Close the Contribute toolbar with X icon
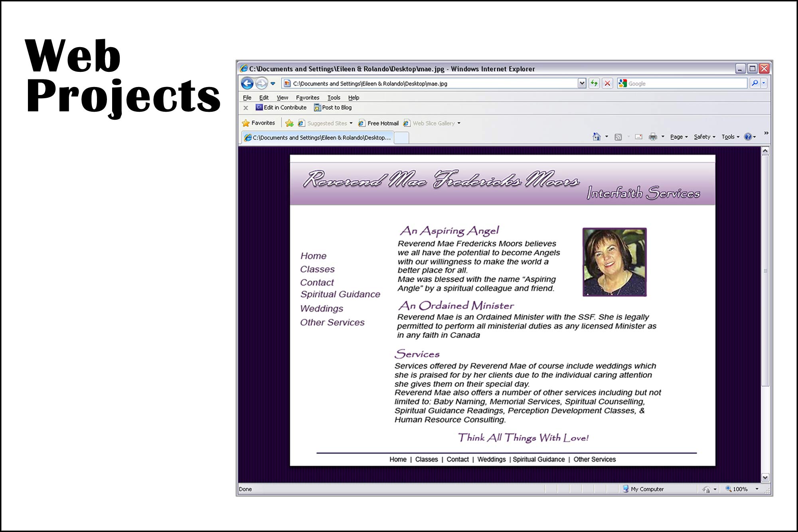This screenshot has height=532, width=798. tap(246, 108)
